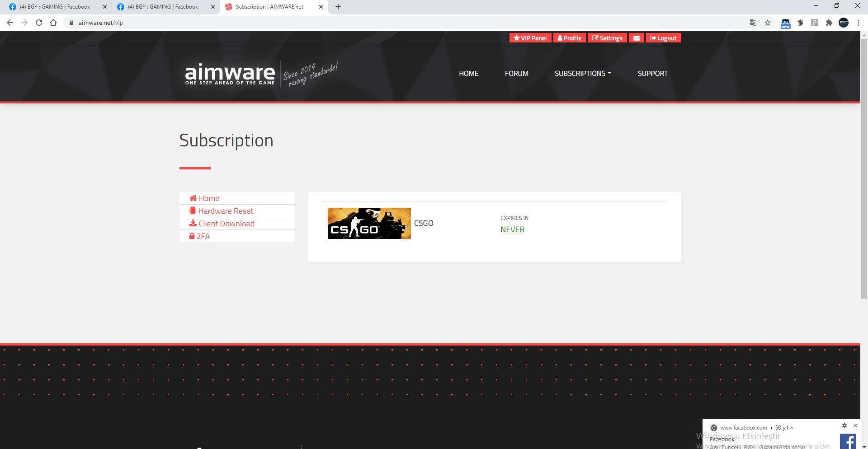Expand the SUBSCRIPTIONS dropdown menu

[583, 73]
